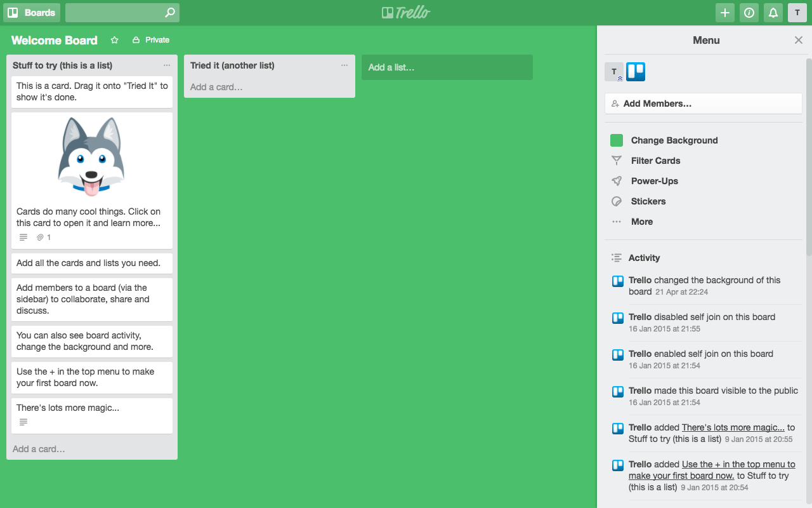Click Trello icon beside enabled self join
The height and width of the screenshot is (508, 812).
[617, 355]
